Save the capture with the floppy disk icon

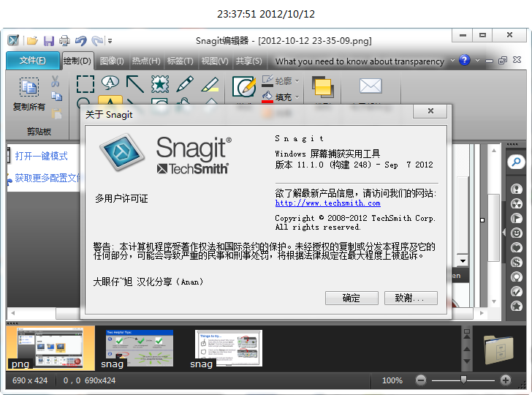[x=49, y=41]
